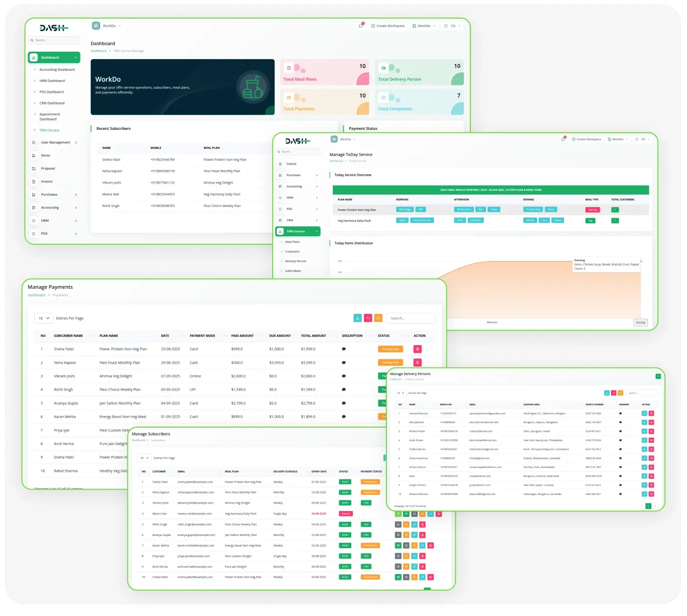Open Entries Per Page dropdown in Manage Subscribers
The width and height of the screenshot is (687, 616).
point(144,458)
